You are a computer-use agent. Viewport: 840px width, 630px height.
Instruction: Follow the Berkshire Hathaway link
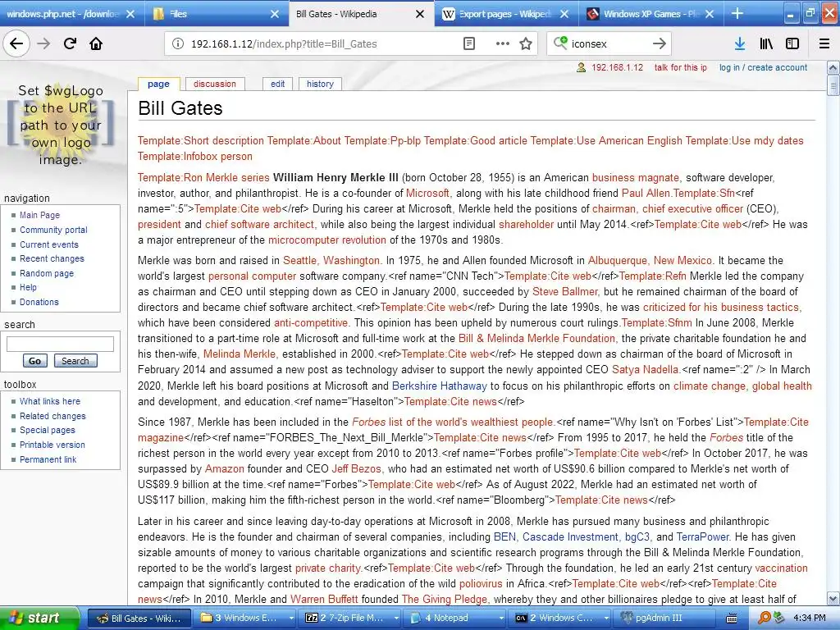[x=440, y=386]
